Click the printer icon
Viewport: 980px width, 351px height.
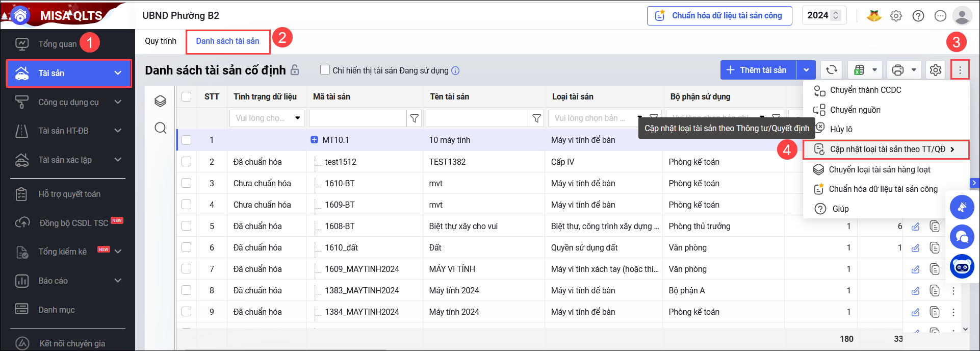click(x=898, y=70)
